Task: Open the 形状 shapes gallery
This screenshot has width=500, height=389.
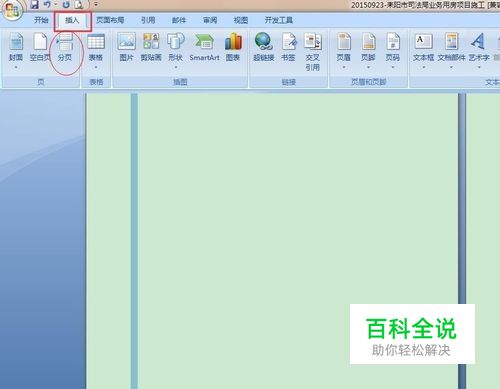Action: click(x=175, y=47)
